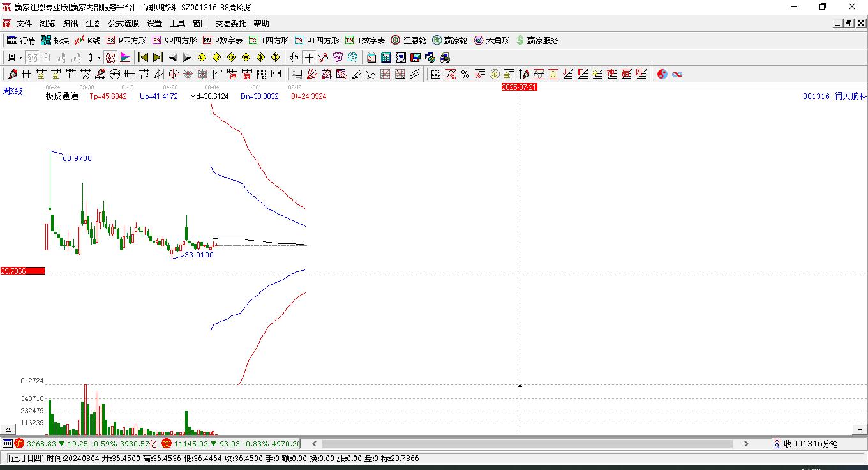Screen dimensions: 868x470
Task: Click the hand pan tool icon
Action: point(294,57)
